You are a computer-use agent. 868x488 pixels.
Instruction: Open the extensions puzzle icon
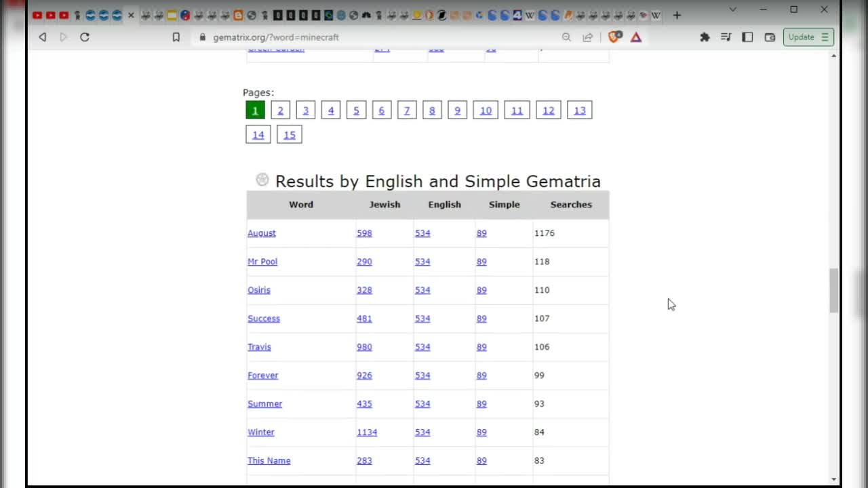coord(705,37)
